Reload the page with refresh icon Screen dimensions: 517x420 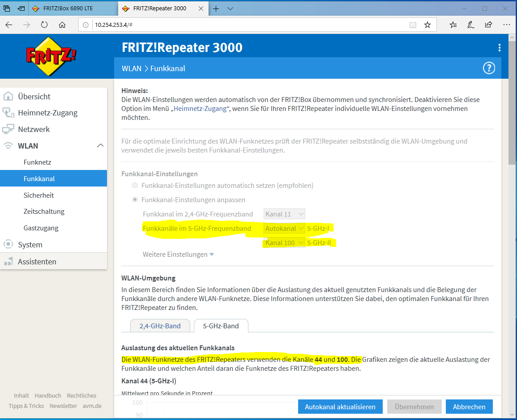(44, 25)
